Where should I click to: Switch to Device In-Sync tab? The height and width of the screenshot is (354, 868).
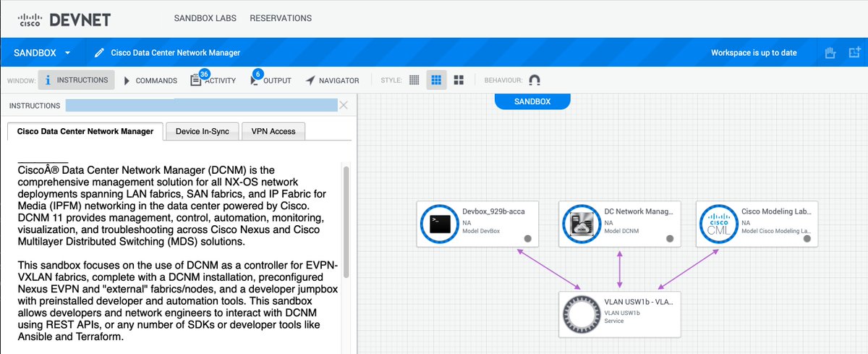coord(203,132)
